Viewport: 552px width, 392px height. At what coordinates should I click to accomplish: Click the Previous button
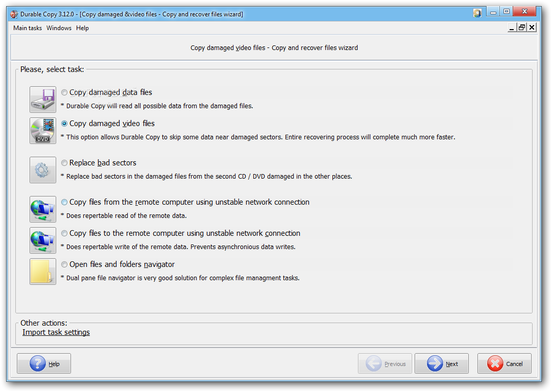tap(385, 363)
